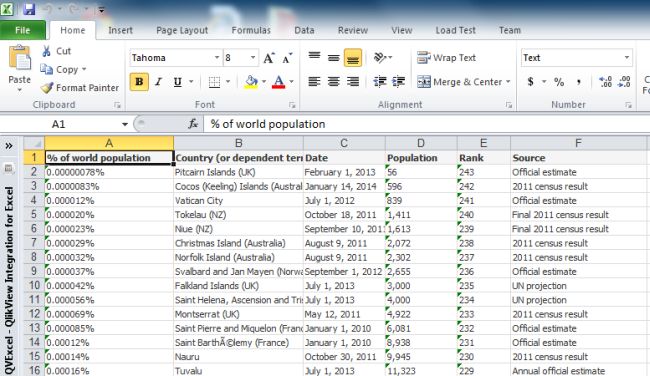Viewport: 650px width, 376px height.
Task: Open Quick Access Toolbar customize arrow
Action: click(x=101, y=10)
